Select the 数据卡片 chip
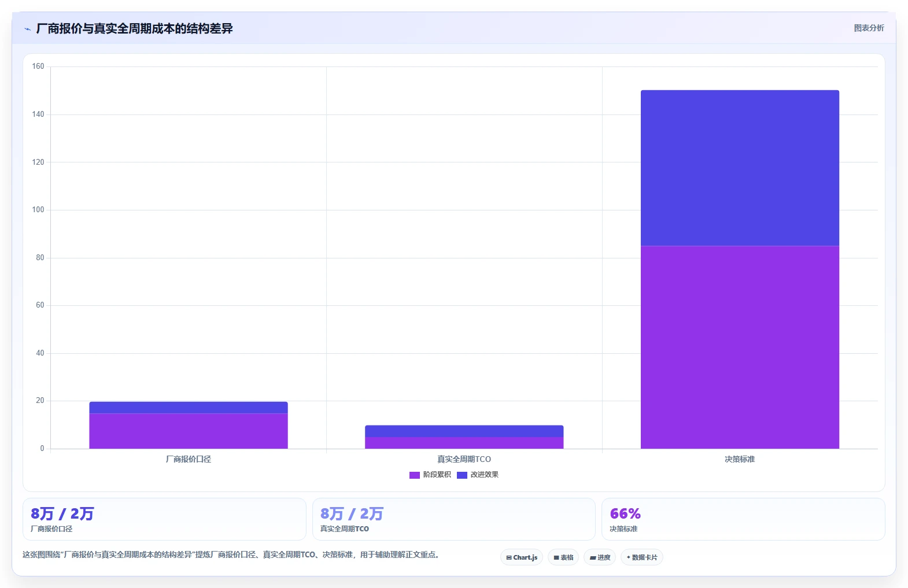This screenshot has width=908, height=588. (x=642, y=557)
